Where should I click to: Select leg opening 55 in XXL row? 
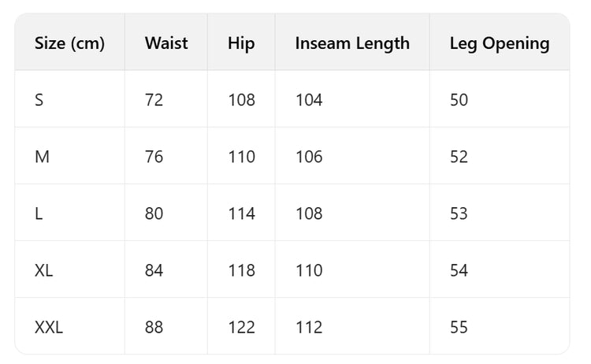(x=459, y=327)
